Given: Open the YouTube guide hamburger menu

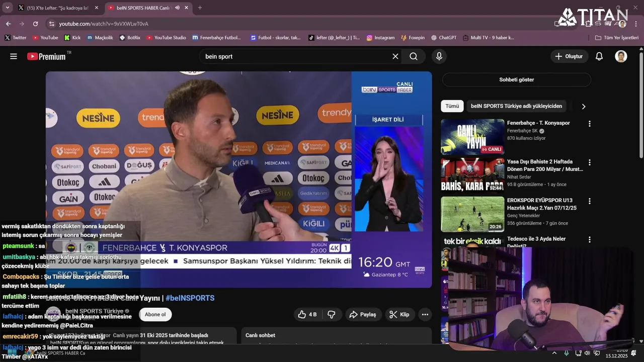Looking at the screenshot, I should click(x=14, y=56).
